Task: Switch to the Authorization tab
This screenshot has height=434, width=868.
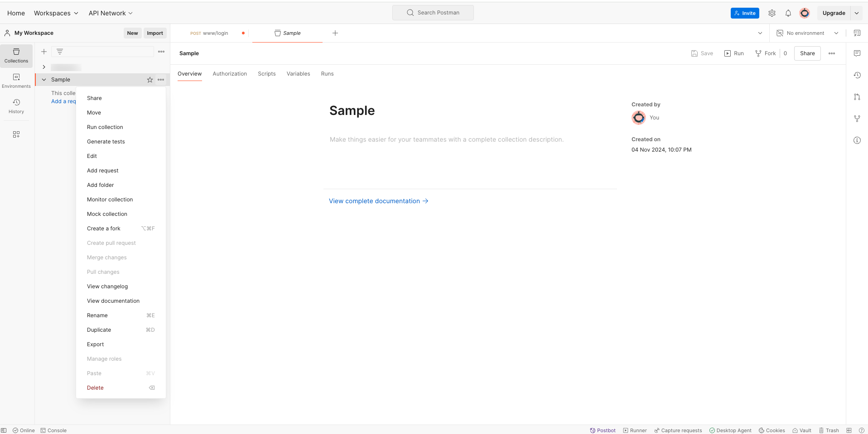Action: (230, 73)
